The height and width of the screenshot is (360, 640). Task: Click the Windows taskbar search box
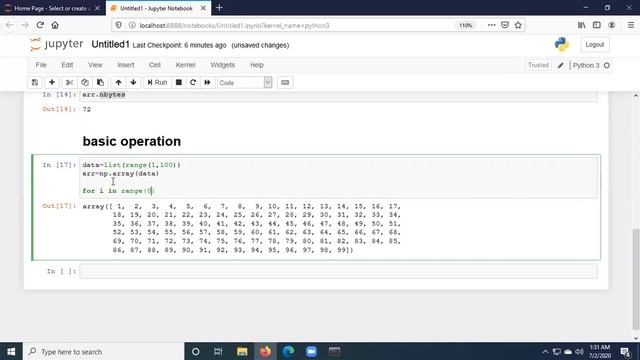[104, 351]
